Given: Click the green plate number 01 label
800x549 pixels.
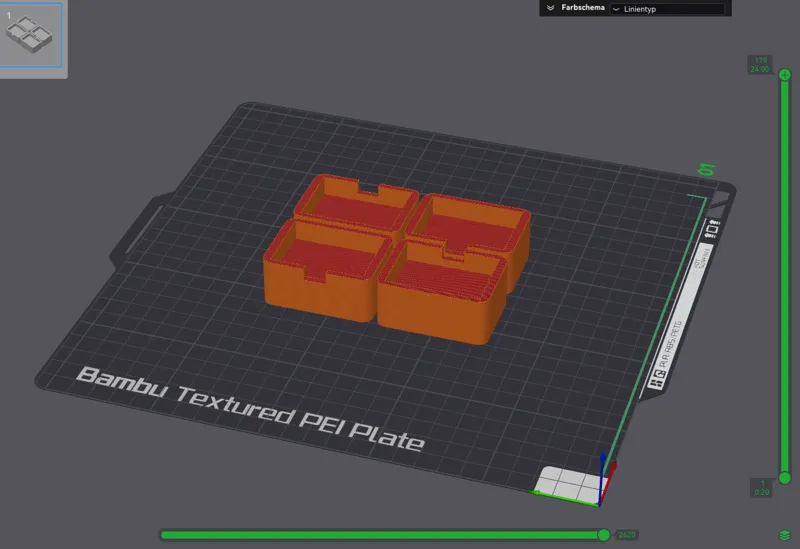Looking at the screenshot, I should click(x=708, y=169).
